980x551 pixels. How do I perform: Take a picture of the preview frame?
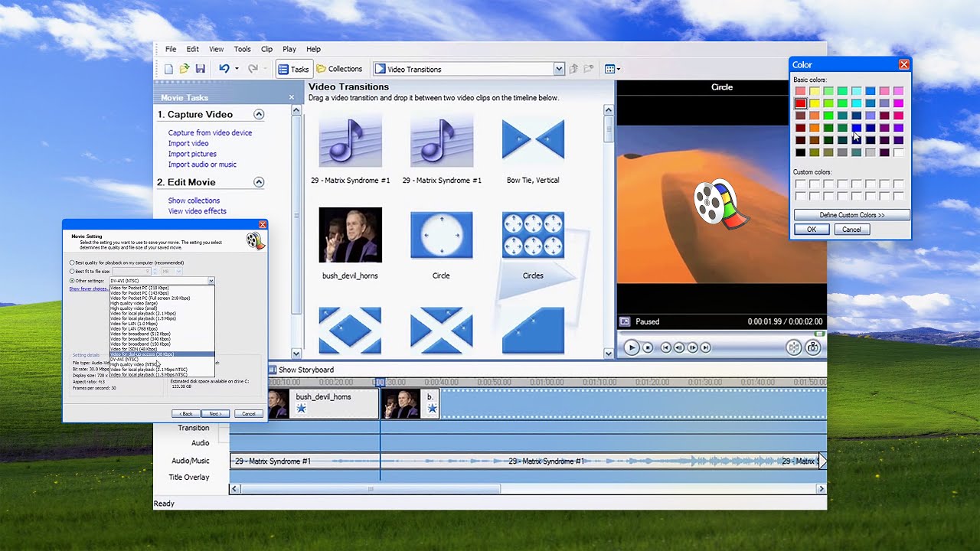[x=812, y=347]
